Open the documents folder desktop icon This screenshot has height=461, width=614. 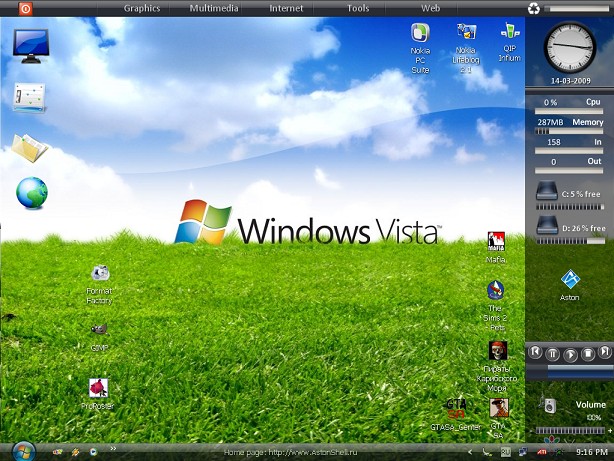click(x=30, y=147)
